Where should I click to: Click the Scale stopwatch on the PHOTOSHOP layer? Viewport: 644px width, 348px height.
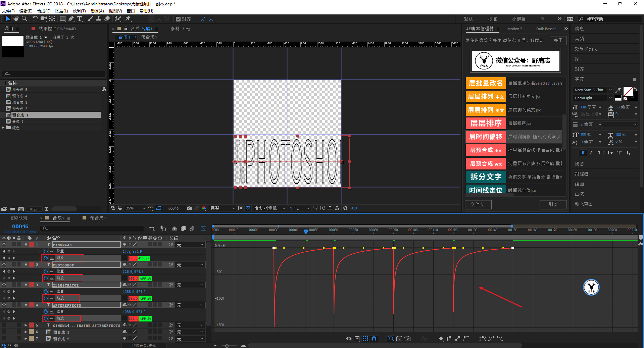(46, 278)
